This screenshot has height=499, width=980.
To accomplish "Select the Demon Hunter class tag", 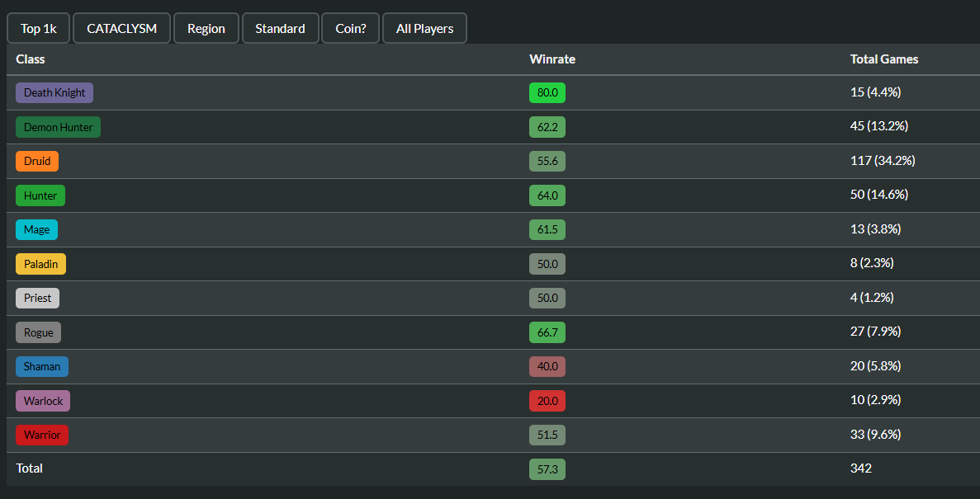I will (x=58, y=127).
